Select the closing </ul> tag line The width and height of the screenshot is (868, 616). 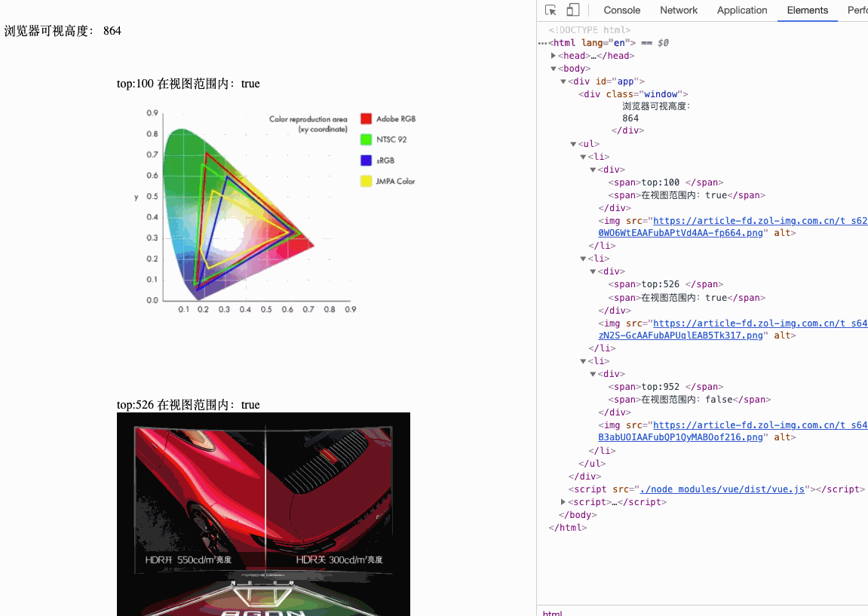[592, 463]
